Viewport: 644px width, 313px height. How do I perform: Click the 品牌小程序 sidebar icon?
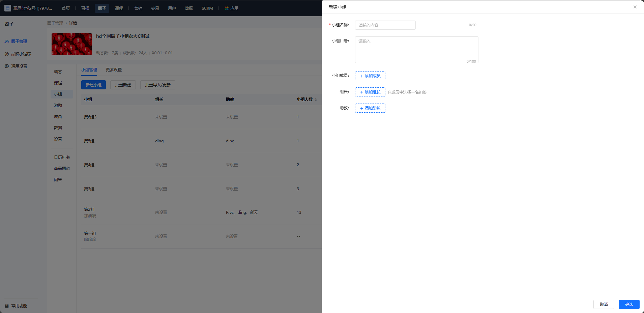click(7, 54)
